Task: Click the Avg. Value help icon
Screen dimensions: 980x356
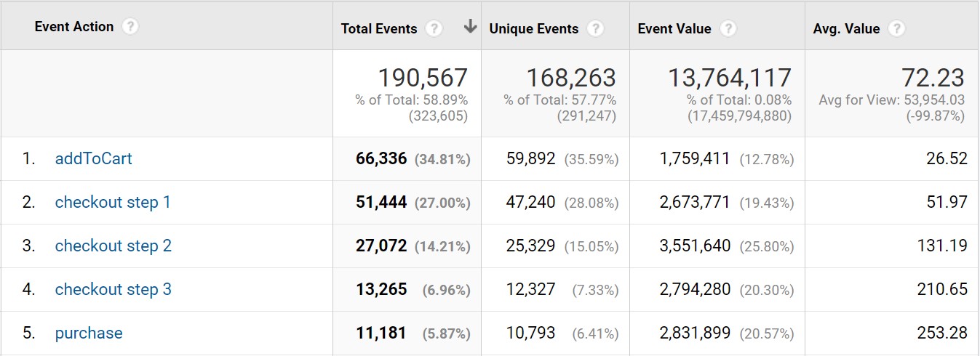Action: (x=896, y=29)
